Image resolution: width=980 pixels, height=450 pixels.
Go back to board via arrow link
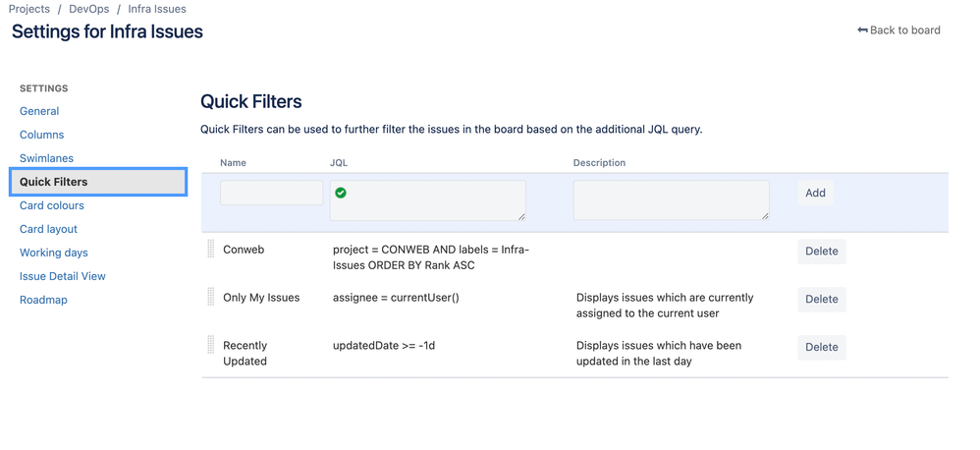[898, 30]
